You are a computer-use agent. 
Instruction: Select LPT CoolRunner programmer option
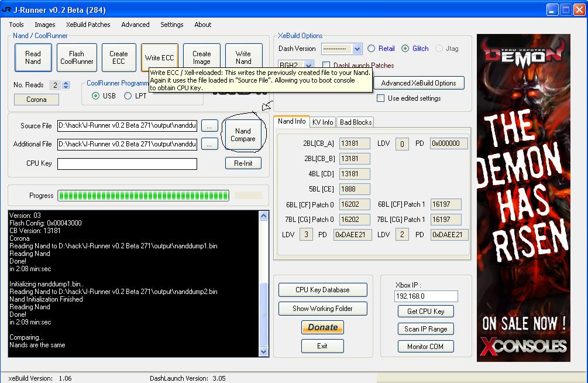pyautogui.click(x=128, y=96)
